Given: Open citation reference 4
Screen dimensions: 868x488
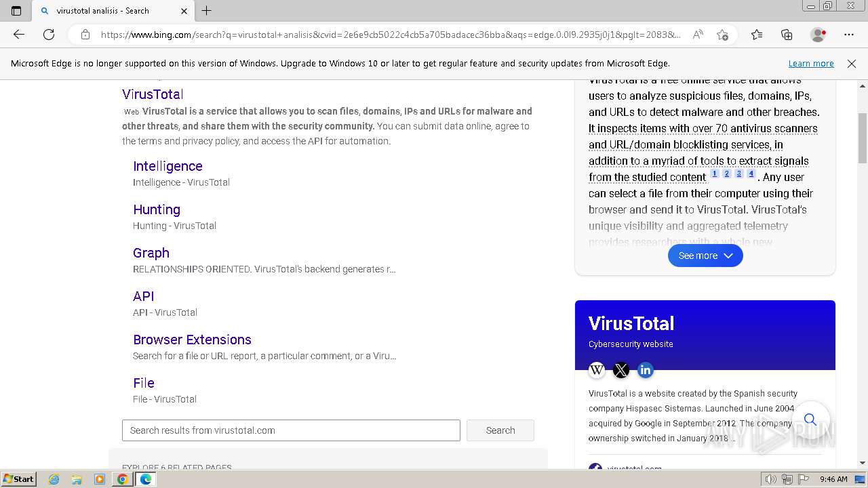Looking at the screenshot, I should pos(751,174).
